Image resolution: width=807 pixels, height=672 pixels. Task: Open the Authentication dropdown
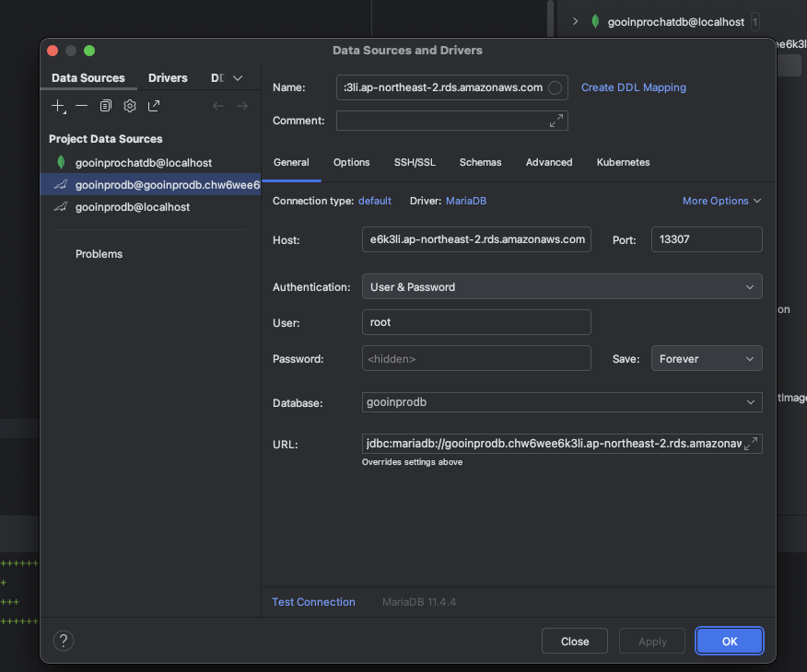point(562,286)
